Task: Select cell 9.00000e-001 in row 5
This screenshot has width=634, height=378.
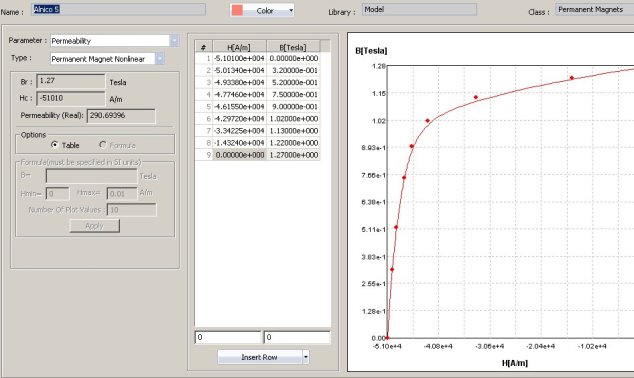Action: point(293,107)
